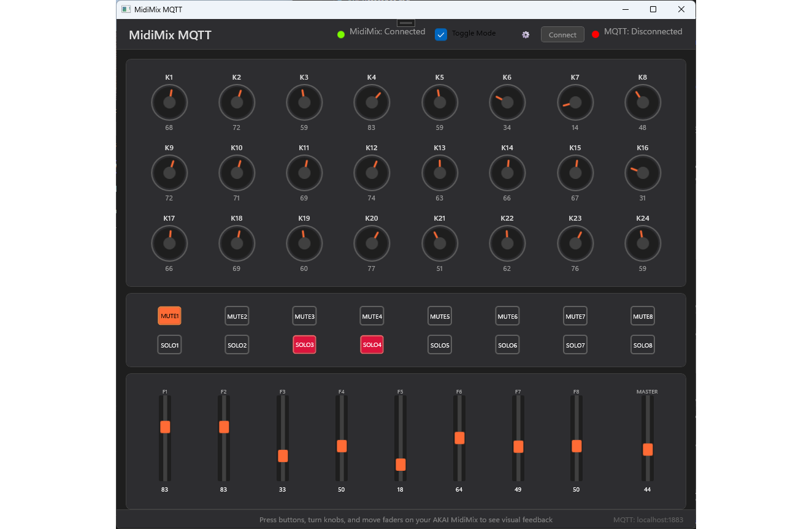Click knob K17 dial
This screenshot has height=529, width=812.
click(169, 243)
